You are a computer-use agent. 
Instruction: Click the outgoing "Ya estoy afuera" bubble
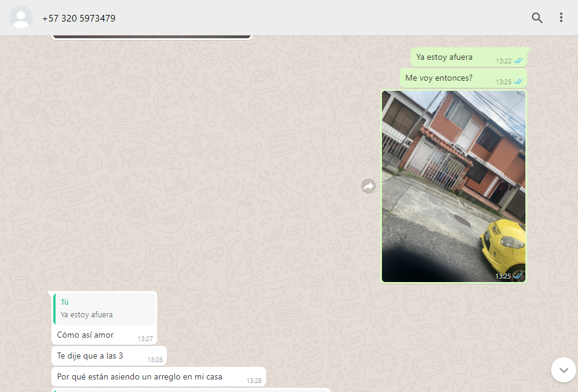pos(444,57)
